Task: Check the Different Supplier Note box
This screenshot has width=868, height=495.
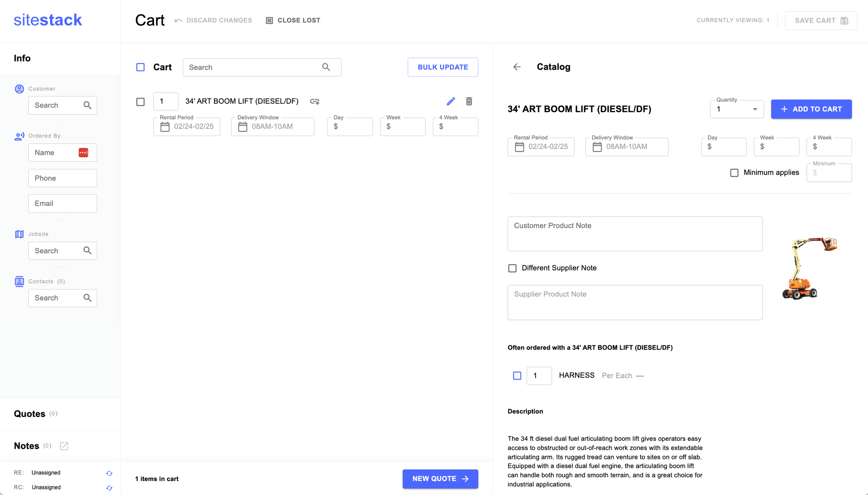Action: click(x=513, y=268)
